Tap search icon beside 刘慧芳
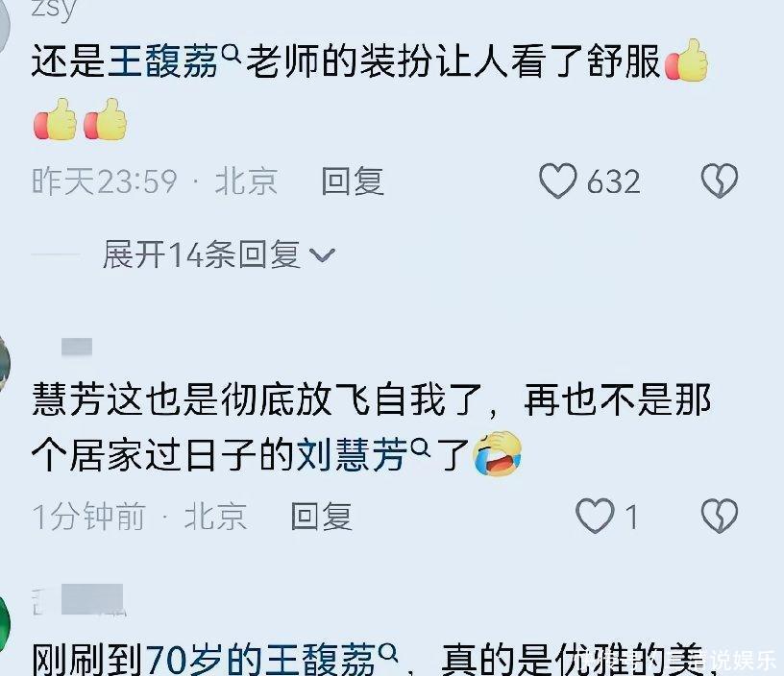 [x=420, y=447]
